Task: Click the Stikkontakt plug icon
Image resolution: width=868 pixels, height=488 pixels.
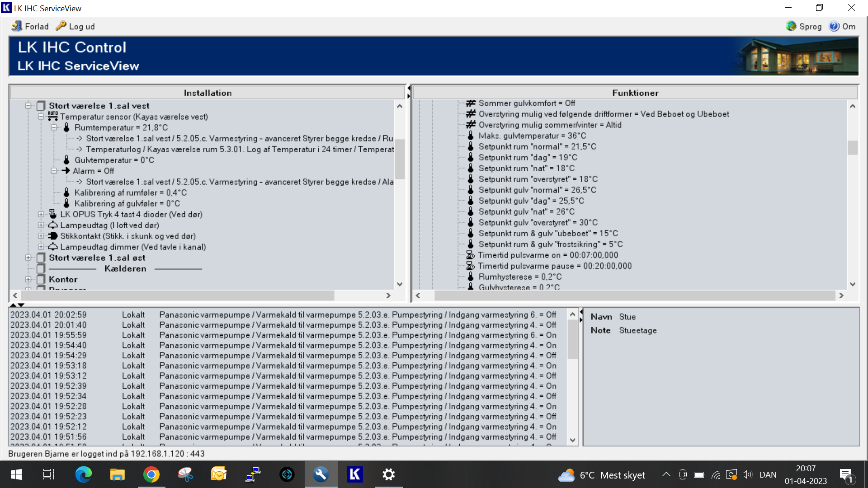Action: click(53, 236)
